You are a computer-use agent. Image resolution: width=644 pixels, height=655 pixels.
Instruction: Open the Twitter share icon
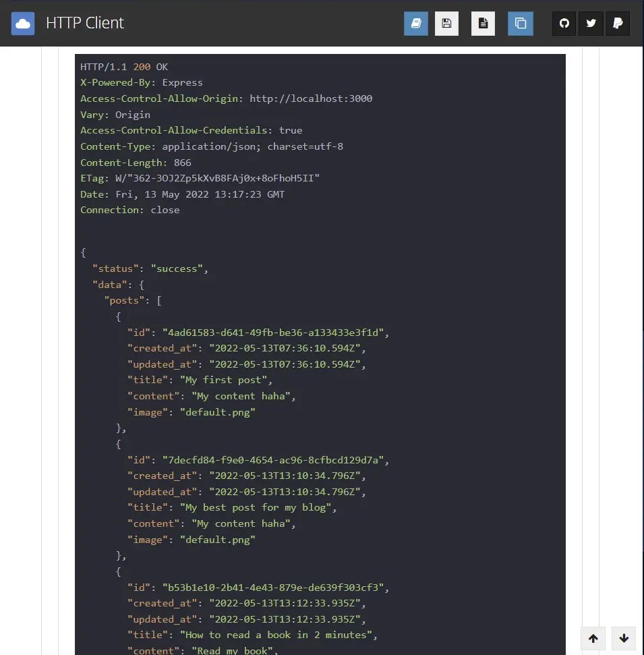click(591, 23)
